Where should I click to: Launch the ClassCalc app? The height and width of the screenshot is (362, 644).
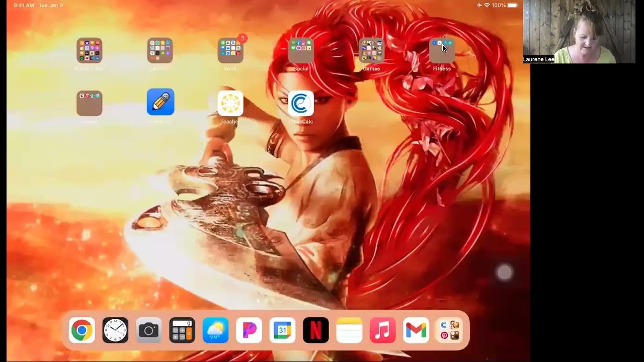point(301,103)
